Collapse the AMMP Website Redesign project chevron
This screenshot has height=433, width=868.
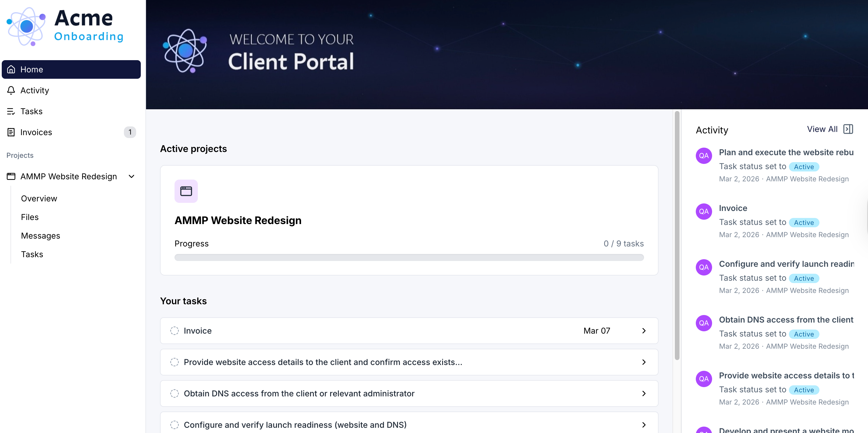131,176
